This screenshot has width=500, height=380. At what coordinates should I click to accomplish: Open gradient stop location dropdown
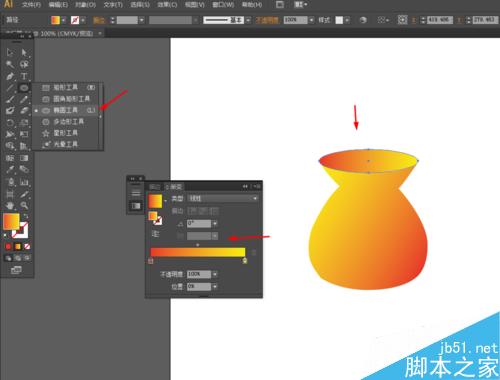(215, 287)
